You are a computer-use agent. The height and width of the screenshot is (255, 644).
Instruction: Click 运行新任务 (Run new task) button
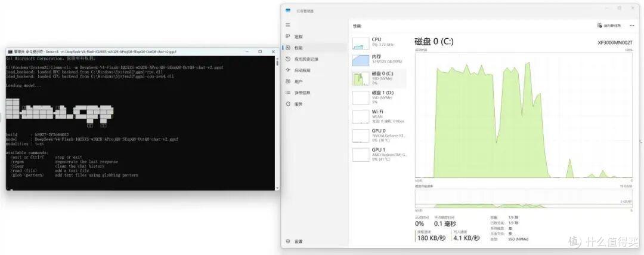(609, 26)
